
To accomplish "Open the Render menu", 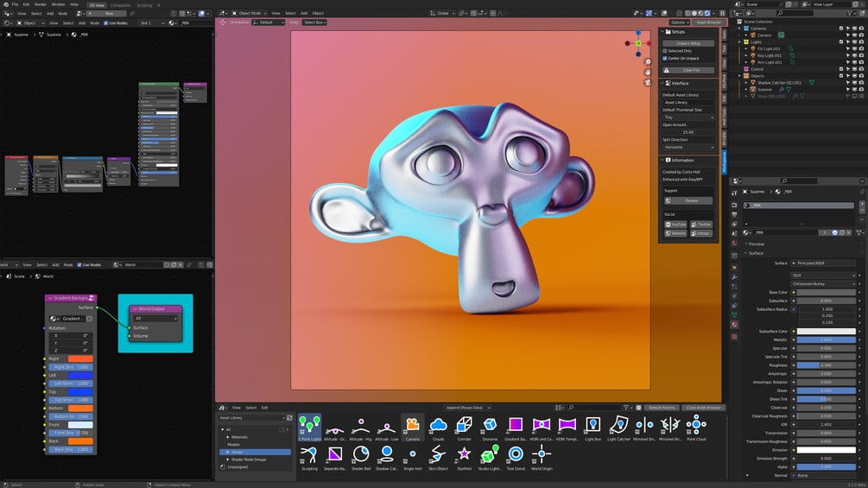I will click(41, 4).
